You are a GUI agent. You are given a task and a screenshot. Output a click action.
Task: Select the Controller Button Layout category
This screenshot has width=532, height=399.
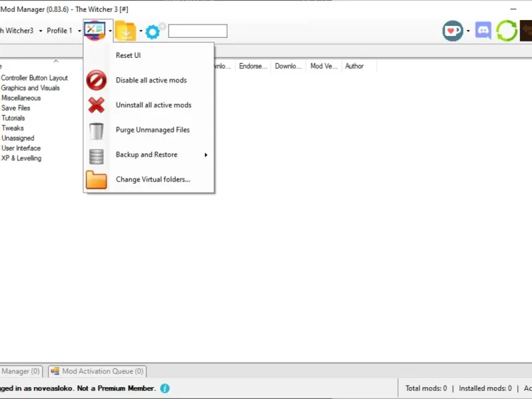pos(35,78)
